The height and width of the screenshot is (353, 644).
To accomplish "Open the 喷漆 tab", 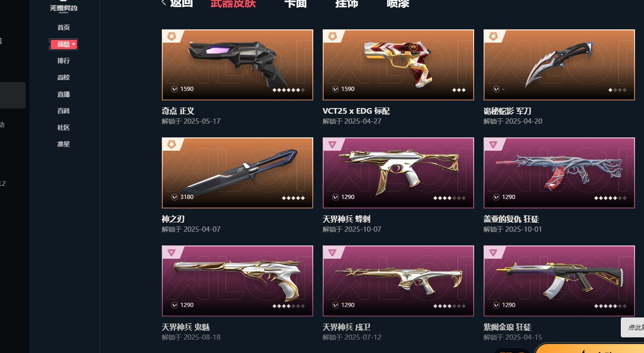I will tap(397, 3).
